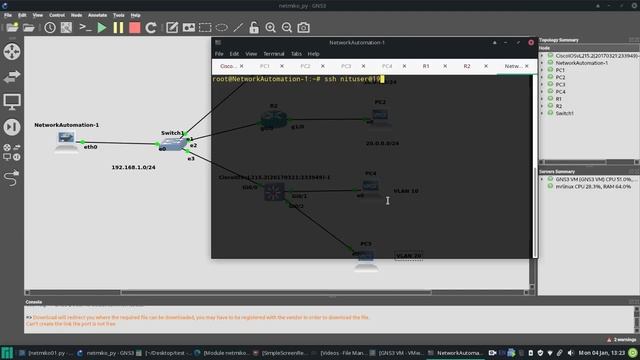Viewport: 640px width, 360px height.
Task: Expand NetworkAutomation-1 in Topology Summary
Action: 542,63
